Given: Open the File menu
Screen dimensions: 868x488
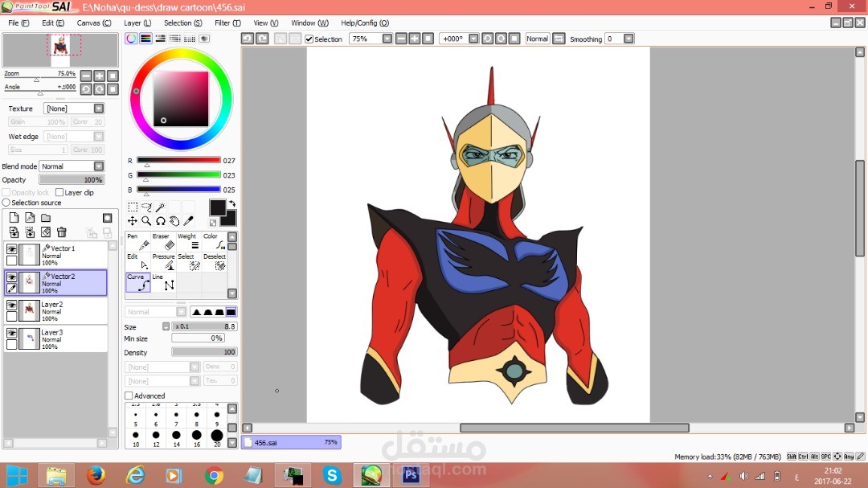Looking at the screenshot, I should [x=18, y=23].
